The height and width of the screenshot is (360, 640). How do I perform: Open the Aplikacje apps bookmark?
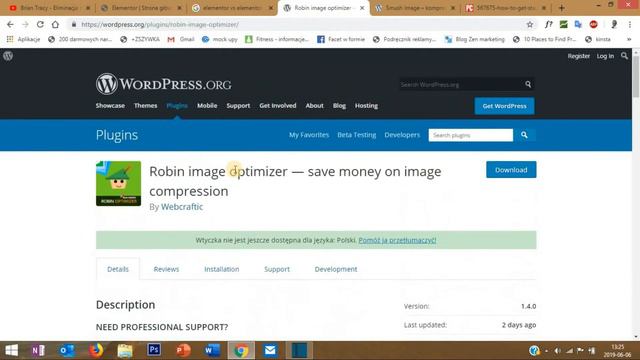(x=23, y=39)
